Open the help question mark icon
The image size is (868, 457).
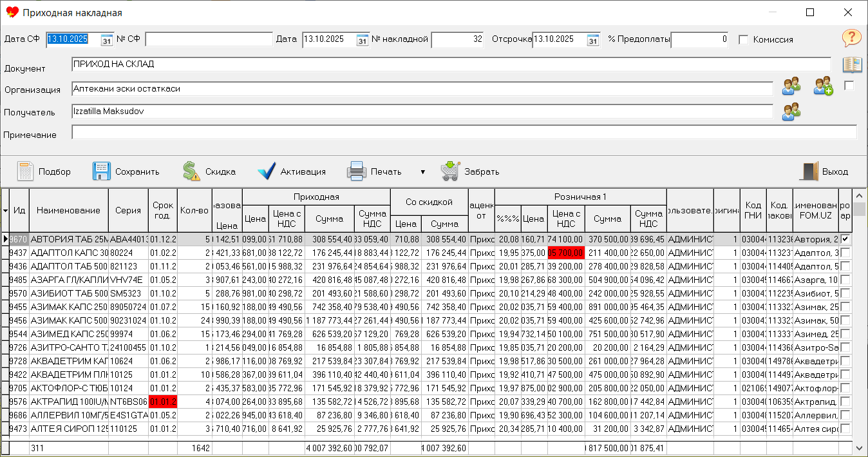pos(851,38)
